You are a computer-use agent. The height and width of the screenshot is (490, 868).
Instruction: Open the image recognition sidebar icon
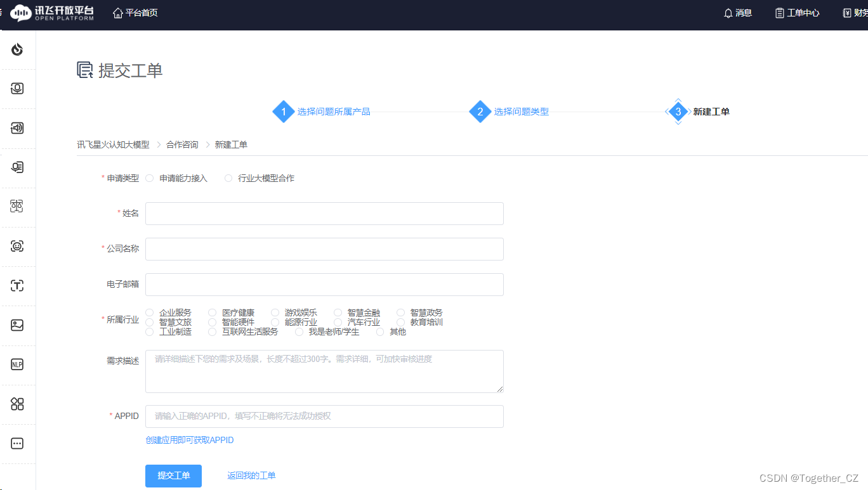tap(17, 325)
